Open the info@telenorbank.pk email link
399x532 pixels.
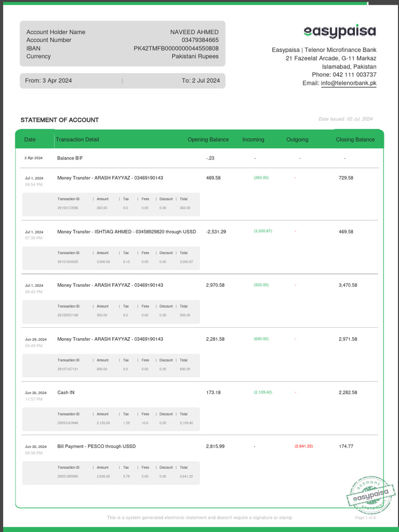pos(348,83)
